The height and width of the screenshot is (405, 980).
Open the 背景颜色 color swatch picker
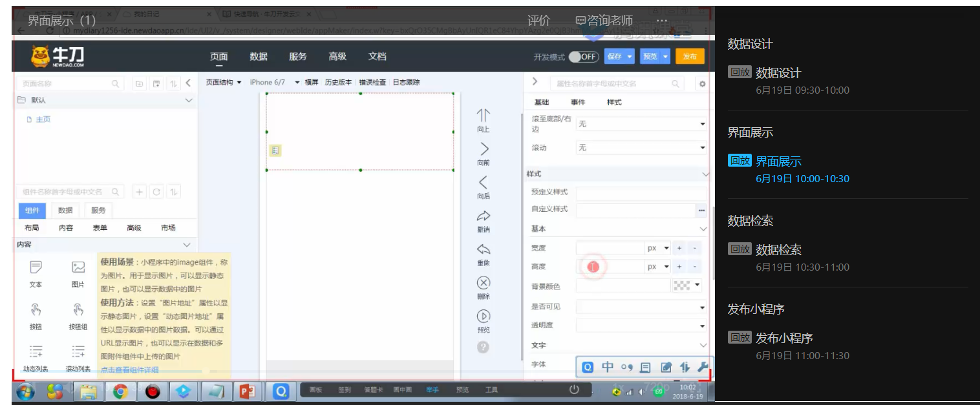point(687,286)
